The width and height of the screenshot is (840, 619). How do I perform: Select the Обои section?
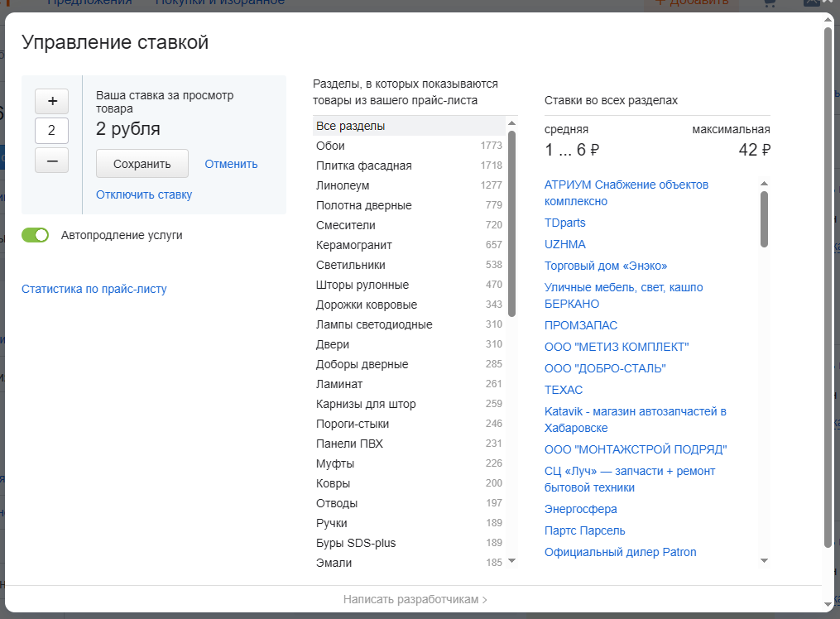point(409,146)
